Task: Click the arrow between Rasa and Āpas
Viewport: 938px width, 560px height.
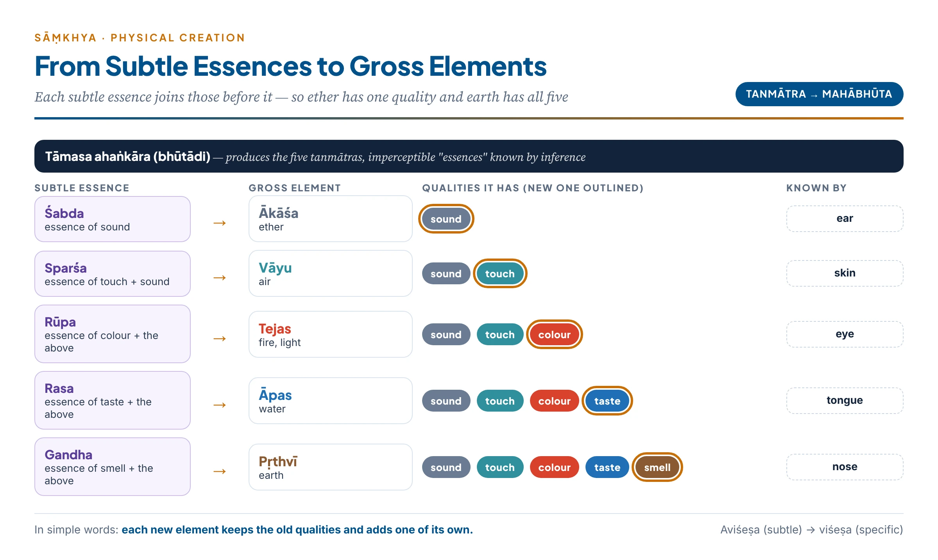Action: [220, 405]
